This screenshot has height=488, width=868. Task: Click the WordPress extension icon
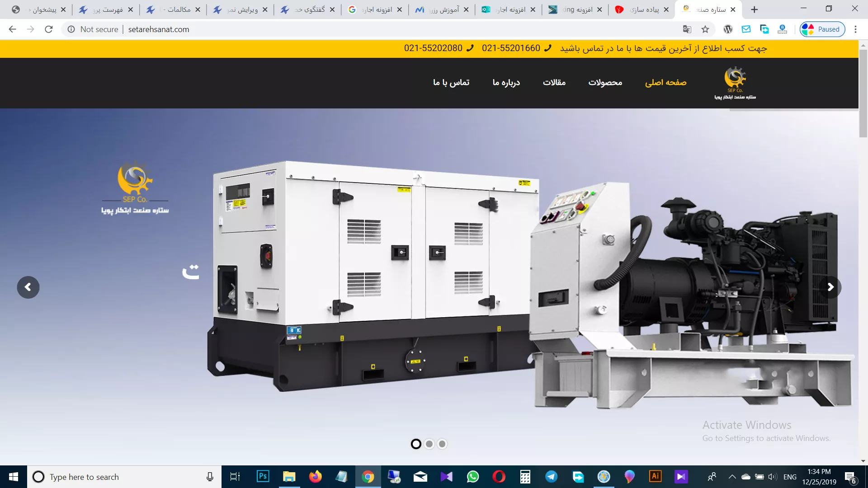728,29
